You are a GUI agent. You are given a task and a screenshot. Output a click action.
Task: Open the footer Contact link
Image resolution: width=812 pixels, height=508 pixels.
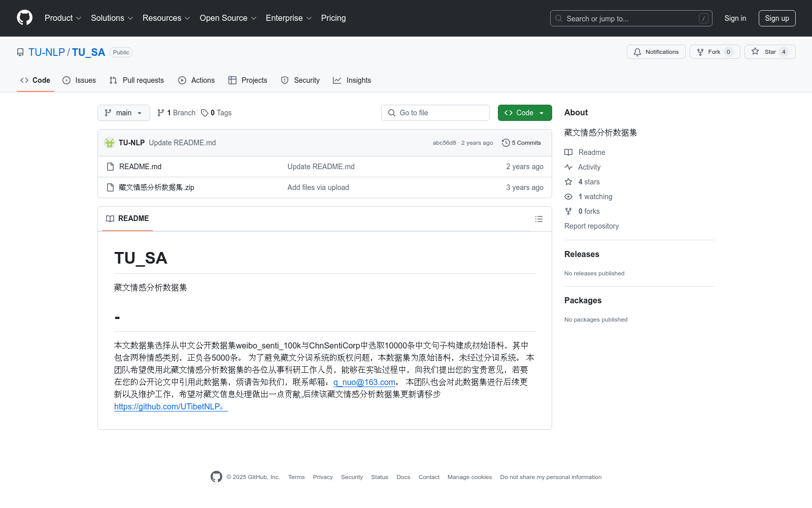click(429, 477)
